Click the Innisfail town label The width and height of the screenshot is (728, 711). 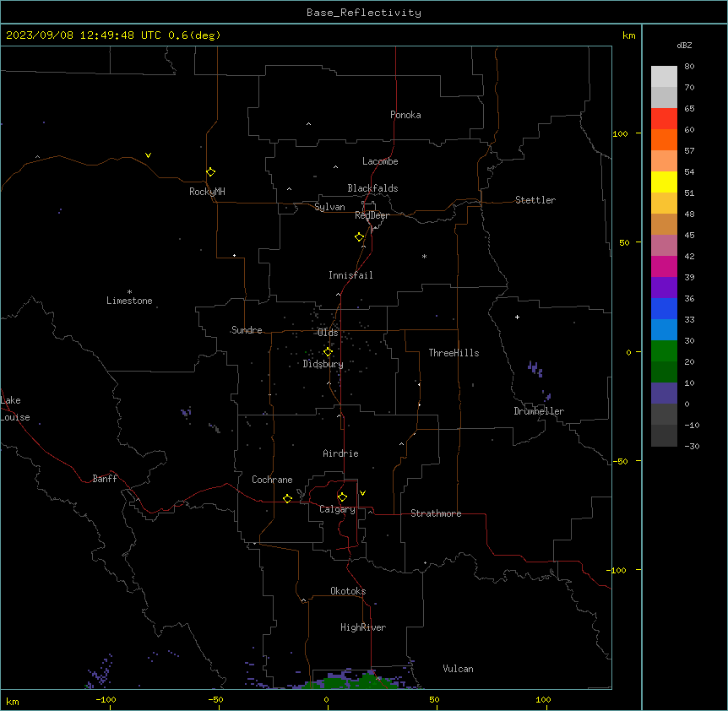[350, 275]
